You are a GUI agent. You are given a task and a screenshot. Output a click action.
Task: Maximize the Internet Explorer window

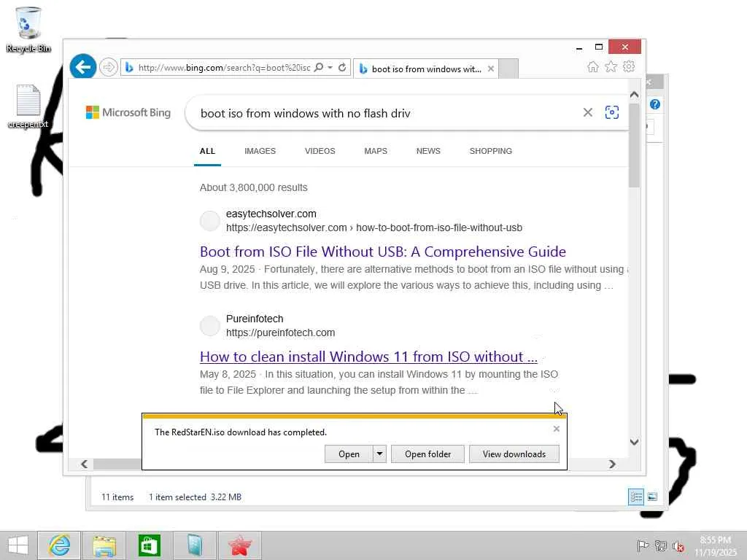click(x=599, y=47)
